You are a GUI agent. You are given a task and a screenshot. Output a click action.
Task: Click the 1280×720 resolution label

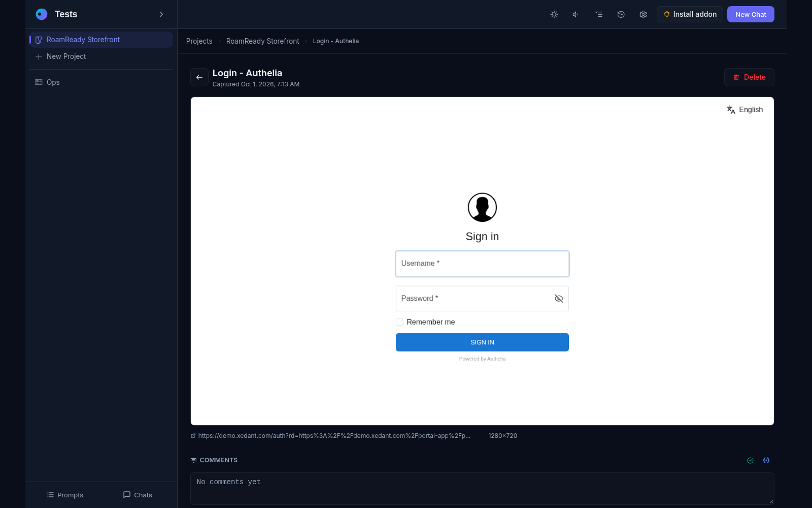tap(503, 436)
